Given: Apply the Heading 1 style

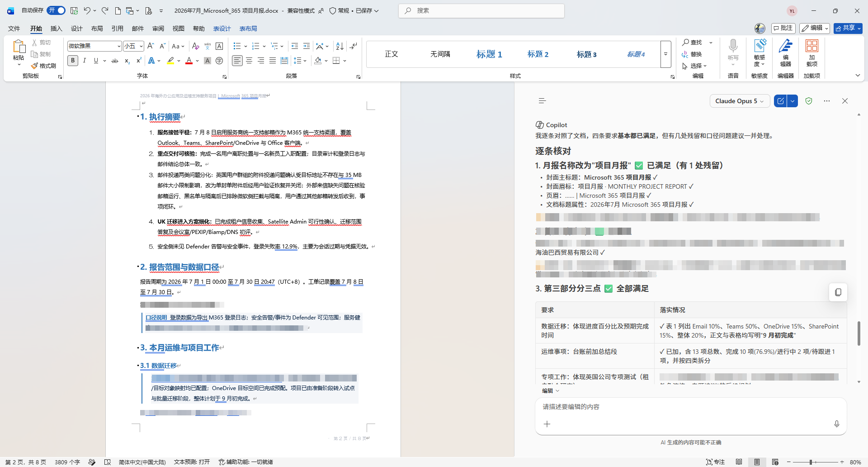Looking at the screenshot, I should click(x=489, y=54).
